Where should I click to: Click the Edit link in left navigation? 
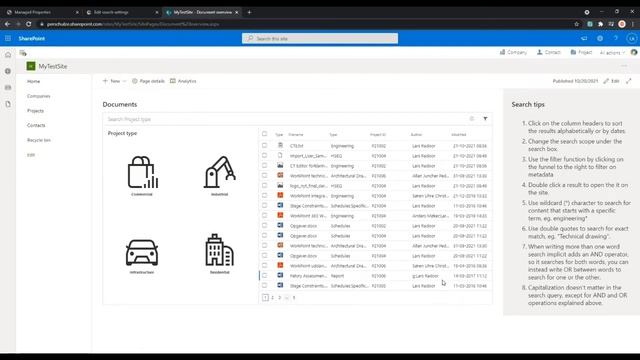(31, 155)
